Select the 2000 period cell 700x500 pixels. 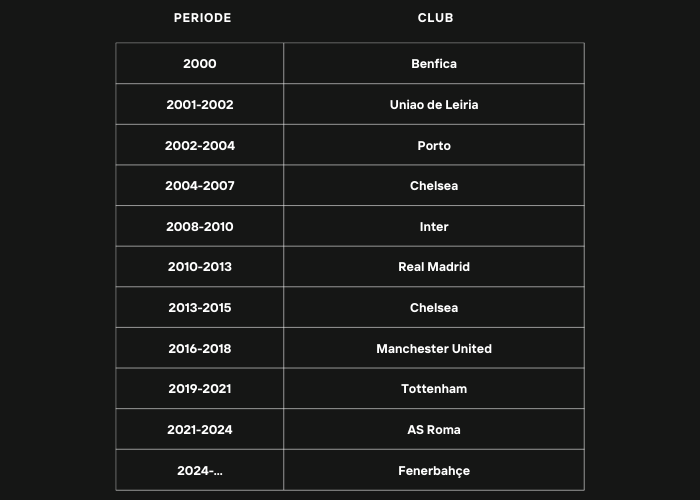[x=200, y=63]
